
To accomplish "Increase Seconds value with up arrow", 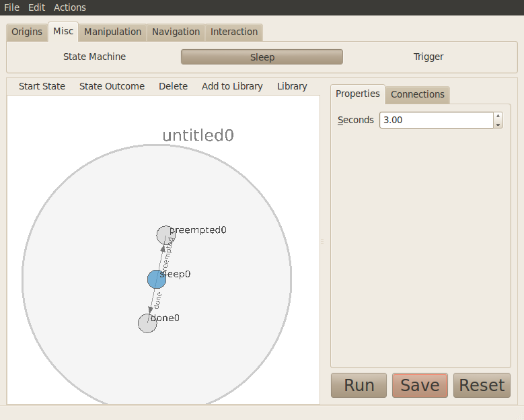I will tap(498, 116).
